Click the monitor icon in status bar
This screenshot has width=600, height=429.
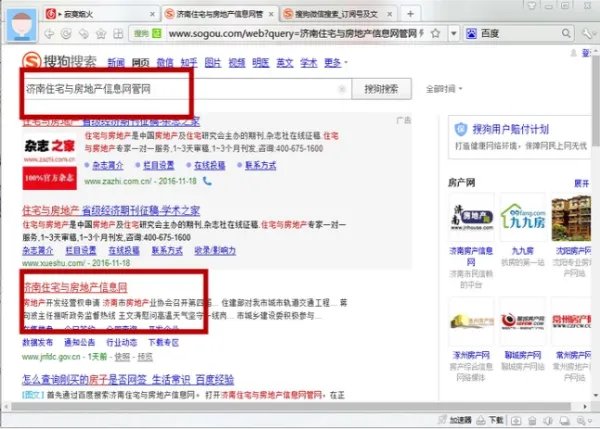564,421
